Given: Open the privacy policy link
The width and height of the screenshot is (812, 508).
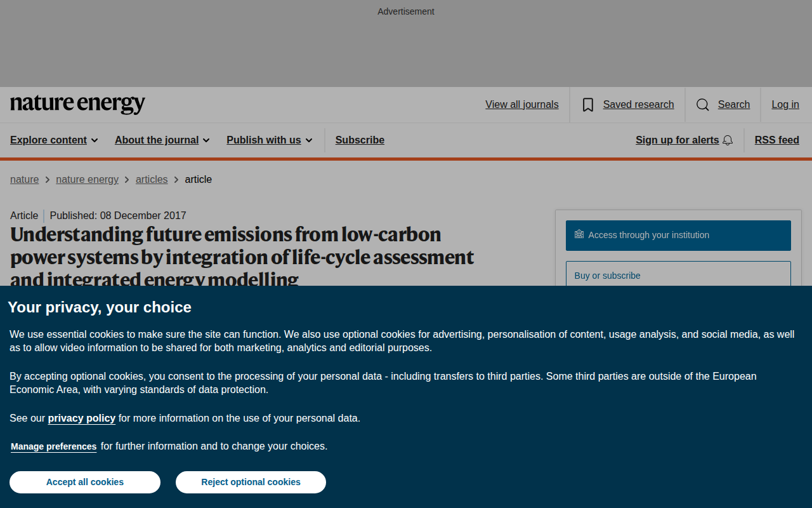Looking at the screenshot, I should 82,418.
